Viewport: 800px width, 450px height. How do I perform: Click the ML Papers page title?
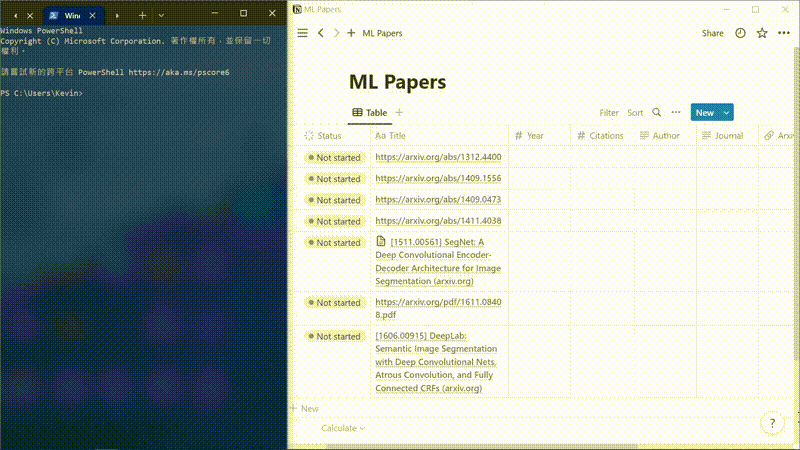tap(397, 82)
